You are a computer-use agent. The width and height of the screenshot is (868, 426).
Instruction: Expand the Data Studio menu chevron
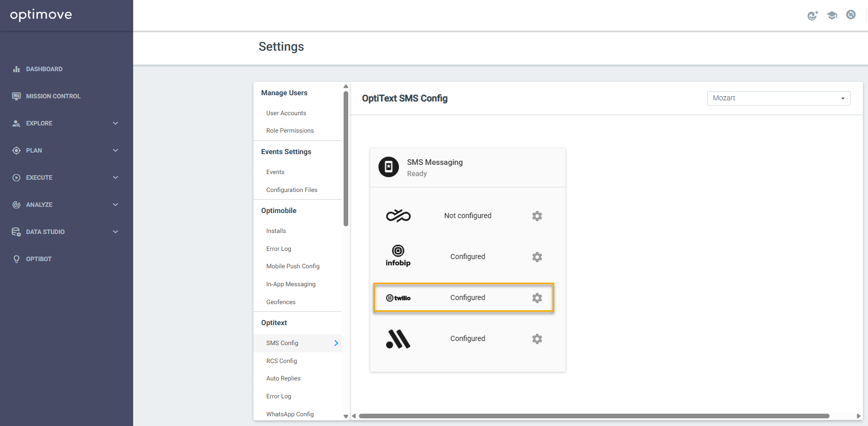116,232
